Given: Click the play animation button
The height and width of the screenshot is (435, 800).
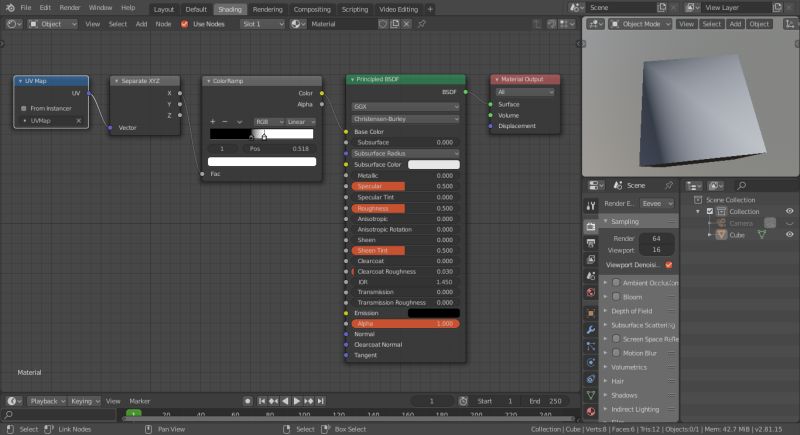Looking at the screenshot, I should coord(297,401).
